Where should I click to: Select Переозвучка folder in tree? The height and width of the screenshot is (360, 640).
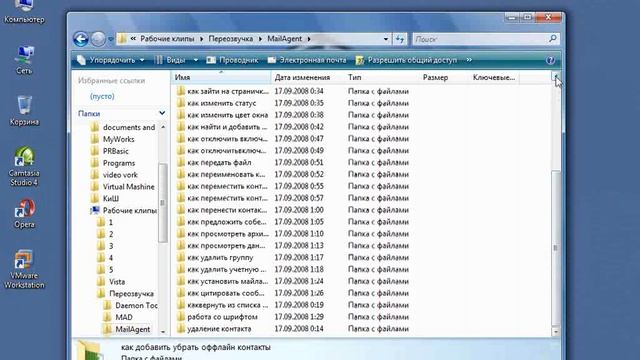click(x=126, y=293)
